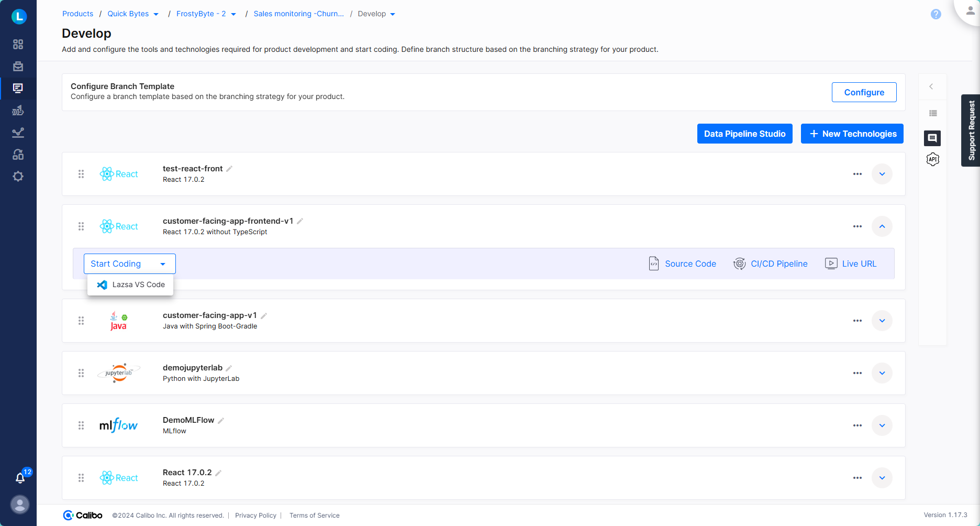Screen dimensions: 980x526
Task: Open the Data Pipeline Studio
Action: [x=744, y=134]
